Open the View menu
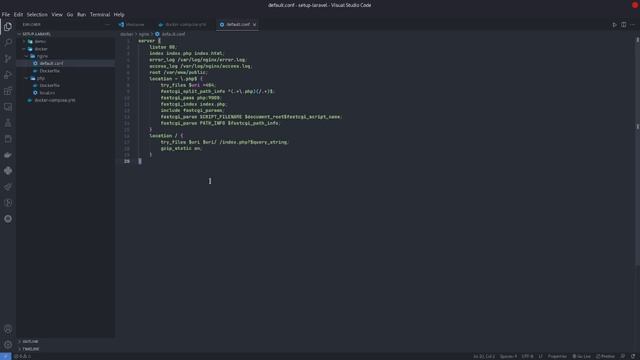 tap(57, 14)
